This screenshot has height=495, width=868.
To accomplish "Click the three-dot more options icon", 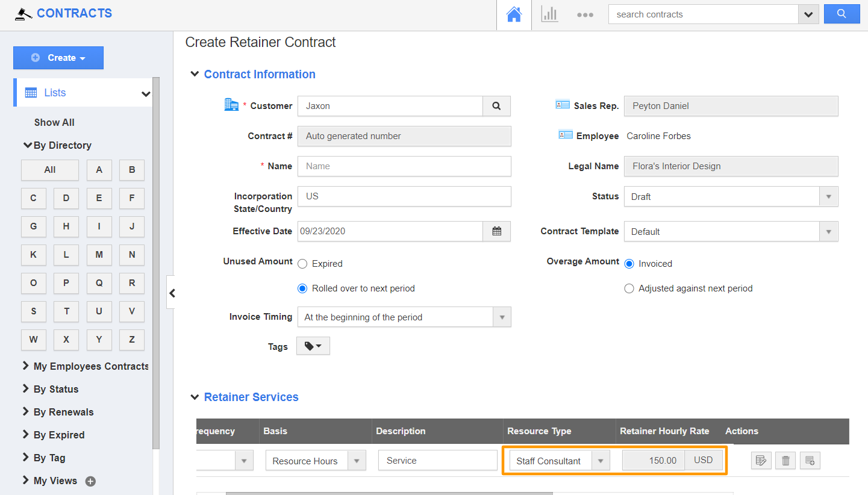I will click(585, 14).
